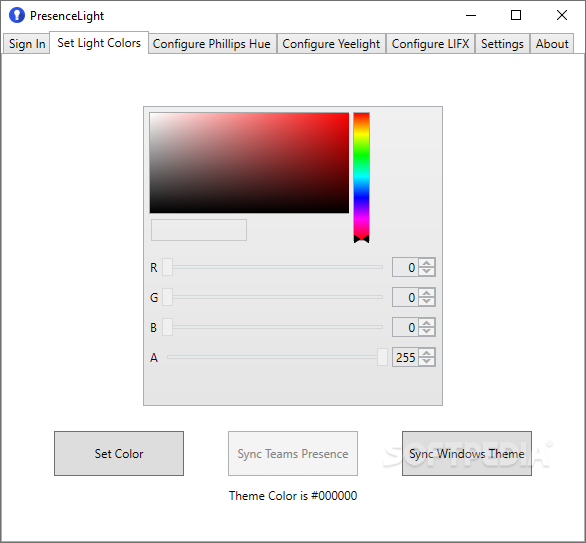
Task: Increase the G value with up arrow
Action: [426, 293]
